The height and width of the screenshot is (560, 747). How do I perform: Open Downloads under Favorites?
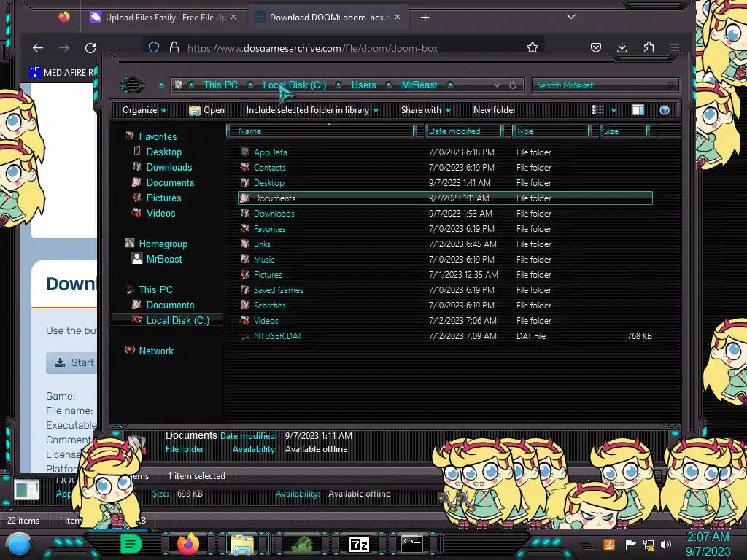[x=169, y=167]
